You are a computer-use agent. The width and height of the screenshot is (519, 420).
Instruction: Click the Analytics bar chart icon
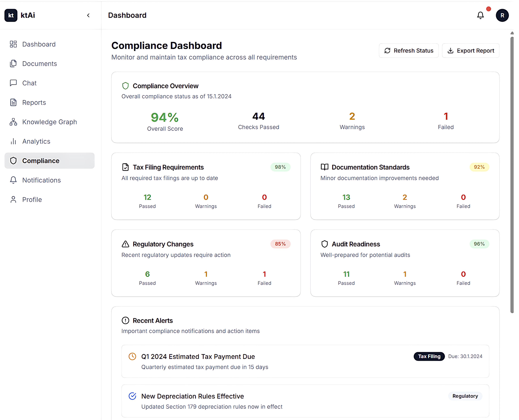point(13,141)
